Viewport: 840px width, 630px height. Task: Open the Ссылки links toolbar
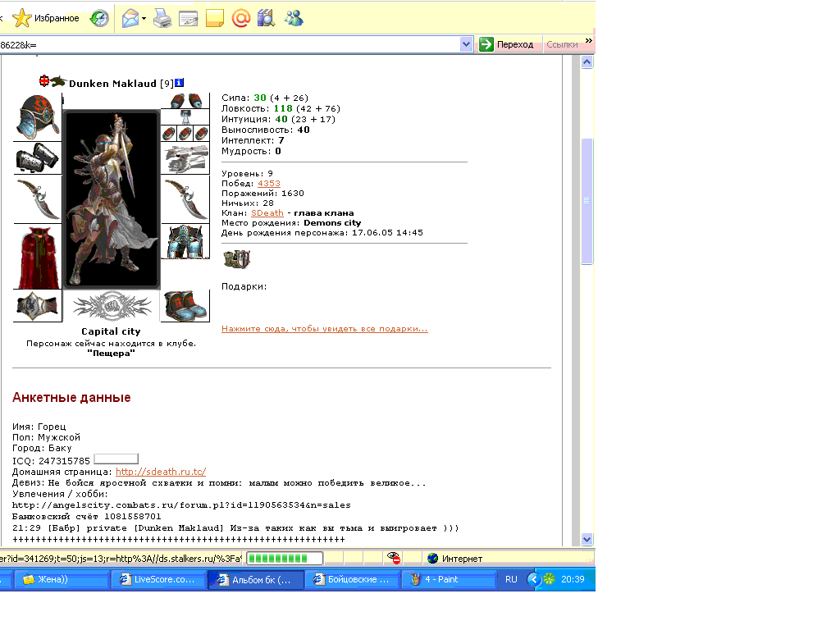pyautogui.click(x=562, y=44)
